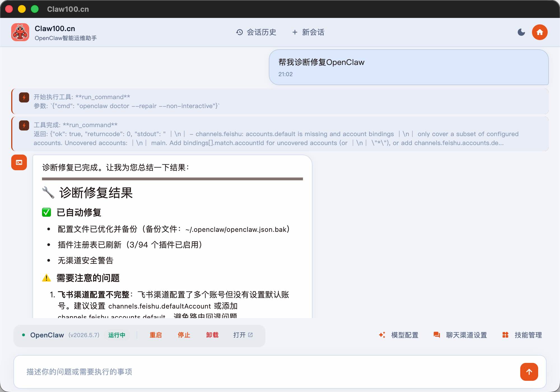Click the 运行中 running status badge

[x=117, y=335]
